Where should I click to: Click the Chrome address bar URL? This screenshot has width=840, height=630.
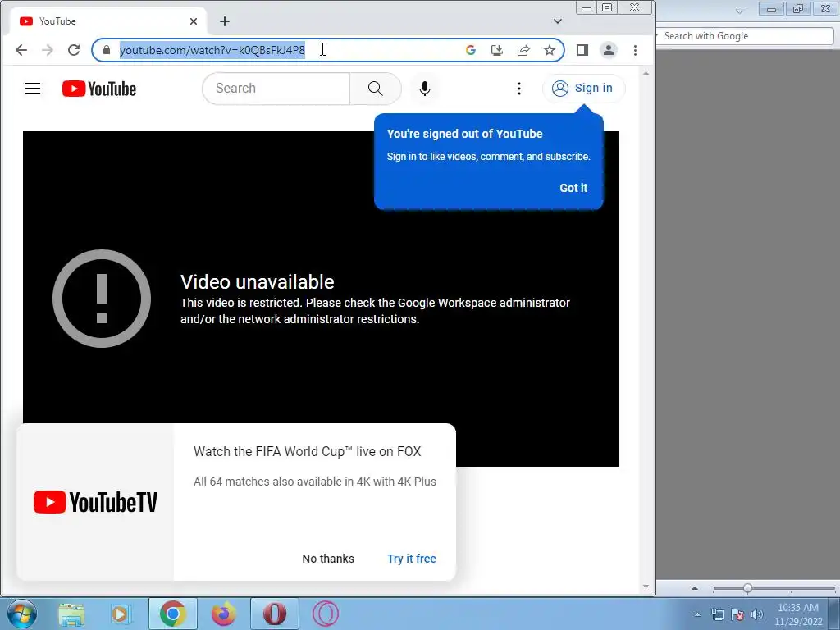coord(212,50)
